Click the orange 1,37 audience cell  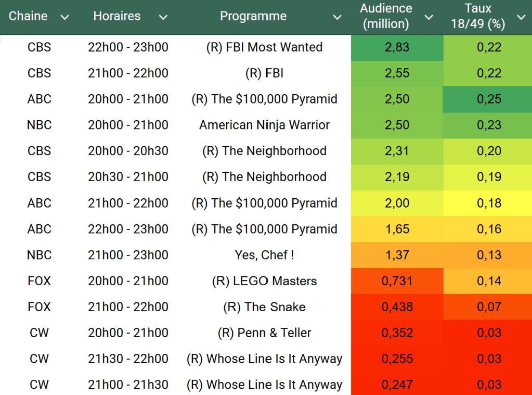[x=397, y=255]
